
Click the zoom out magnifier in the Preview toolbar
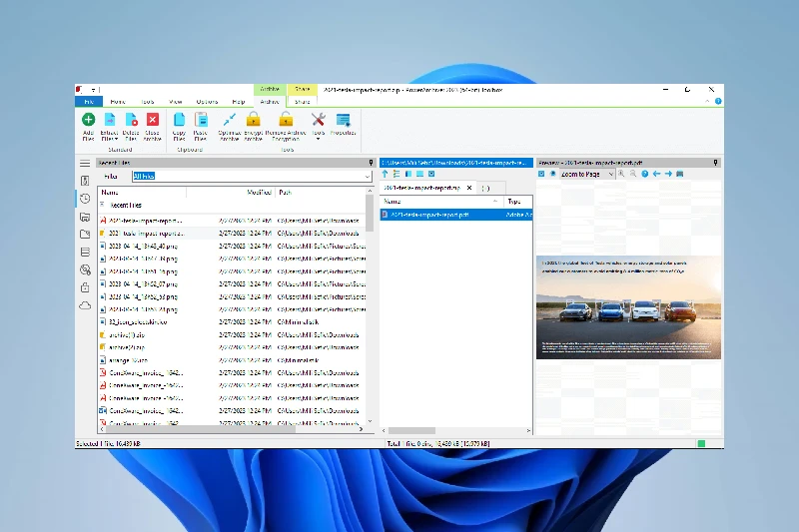point(633,174)
